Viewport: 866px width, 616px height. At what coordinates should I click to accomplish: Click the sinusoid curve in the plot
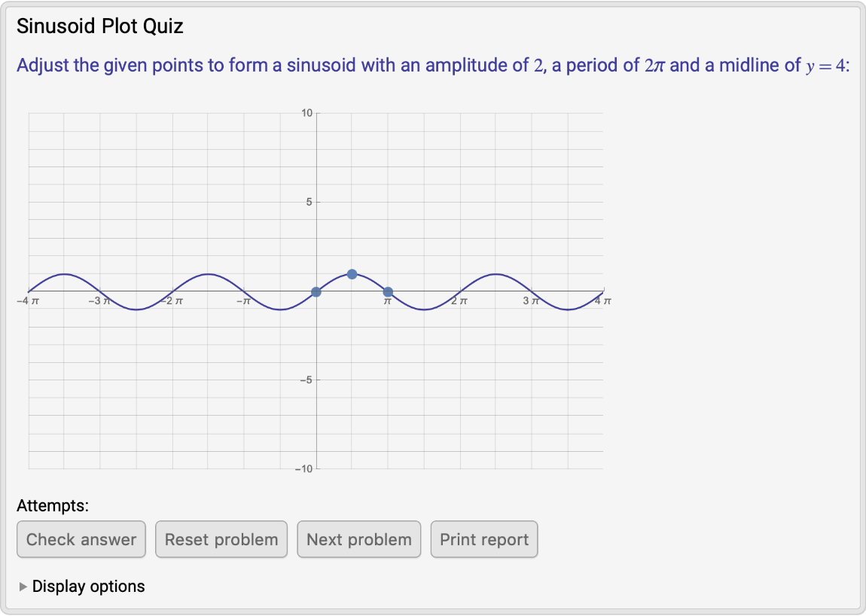coord(209,276)
